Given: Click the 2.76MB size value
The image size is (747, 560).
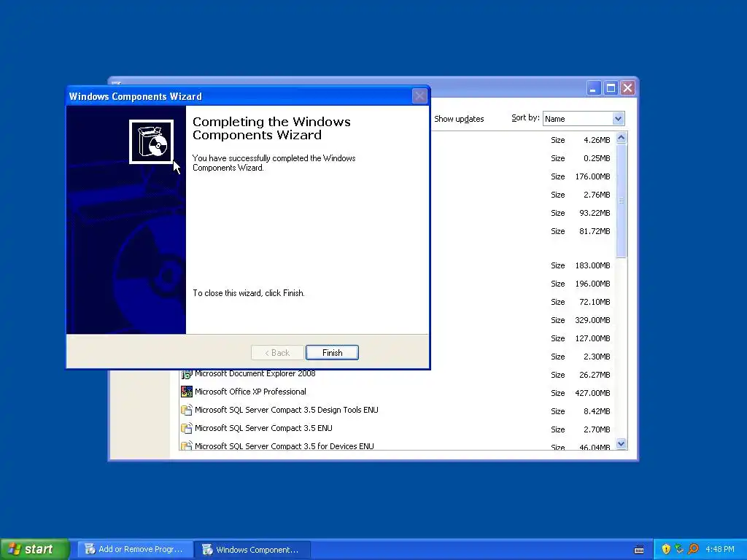Looking at the screenshot, I should 597,194.
